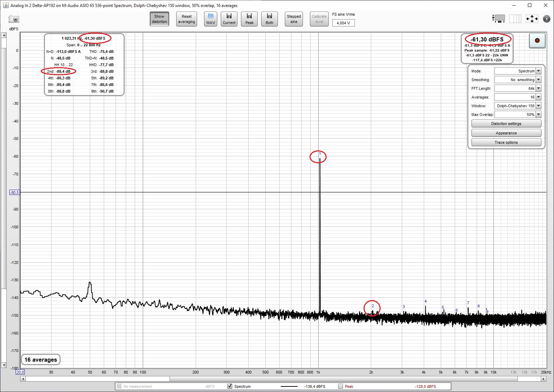Open Max Overlap dropdown 50%
Screen dimensions: 554x392
pos(518,115)
